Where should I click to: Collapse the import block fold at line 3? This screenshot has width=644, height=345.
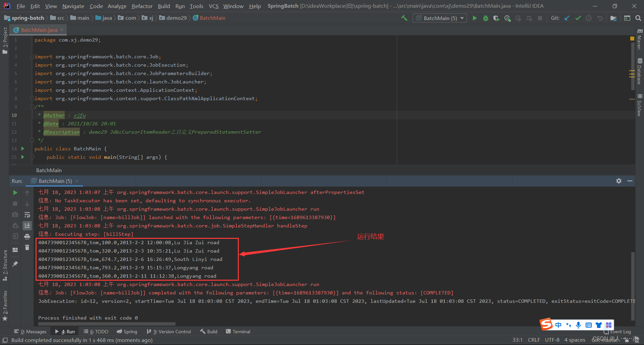(32, 57)
